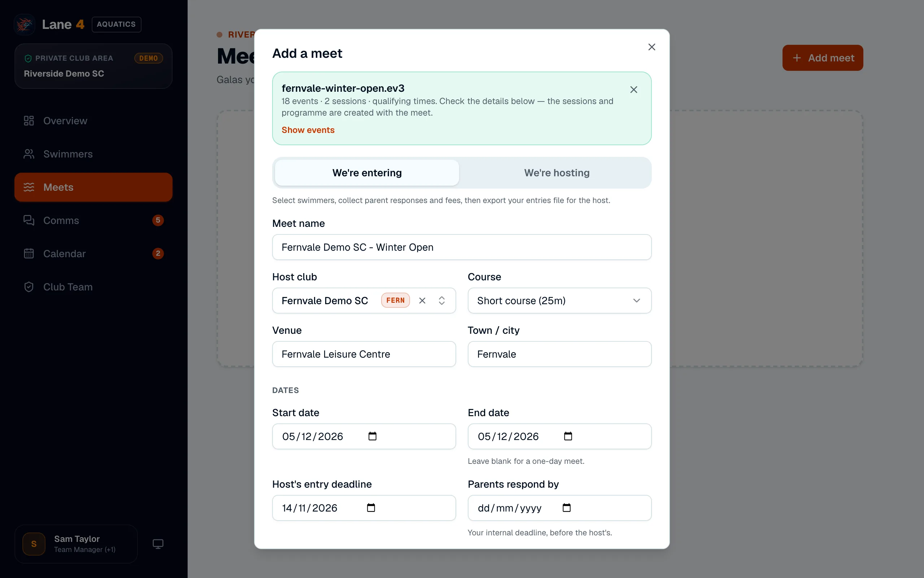Toggle the display theme monitor icon
The image size is (924, 578).
tap(158, 544)
